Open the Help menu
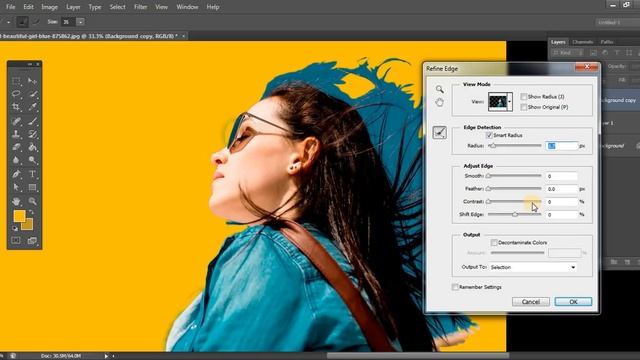The height and width of the screenshot is (360, 640). (213, 7)
